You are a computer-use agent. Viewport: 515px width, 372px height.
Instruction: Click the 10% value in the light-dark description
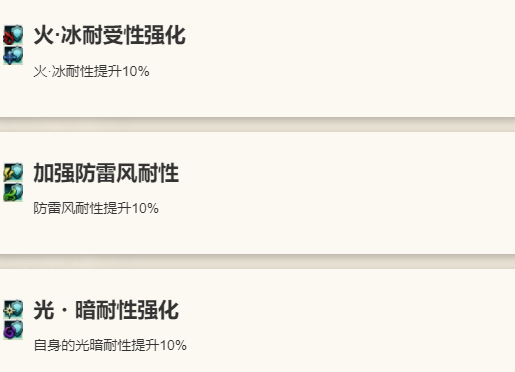173,345
